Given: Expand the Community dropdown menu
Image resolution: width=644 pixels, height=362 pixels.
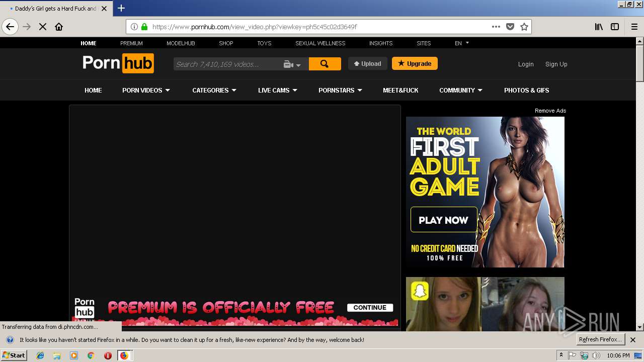Looking at the screenshot, I should pyautogui.click(x=461, y=90).
